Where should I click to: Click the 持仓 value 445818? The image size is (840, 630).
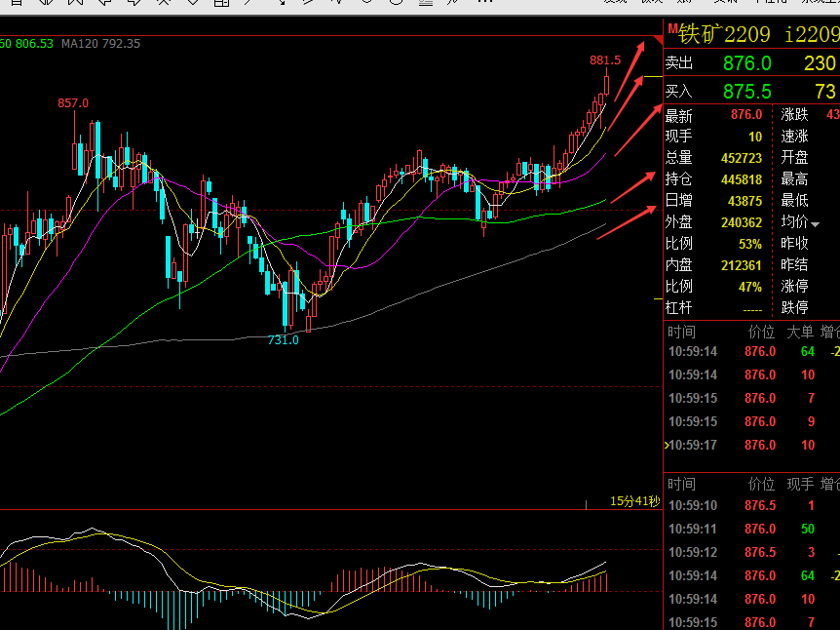pyautogui.click(x=742, y=179)
